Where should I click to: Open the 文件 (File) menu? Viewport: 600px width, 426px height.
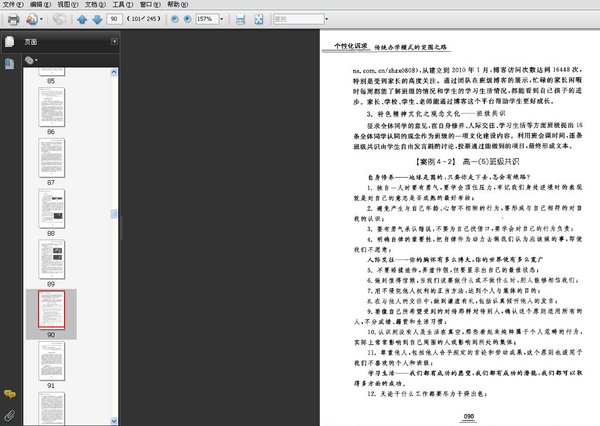tap(13, 4)
